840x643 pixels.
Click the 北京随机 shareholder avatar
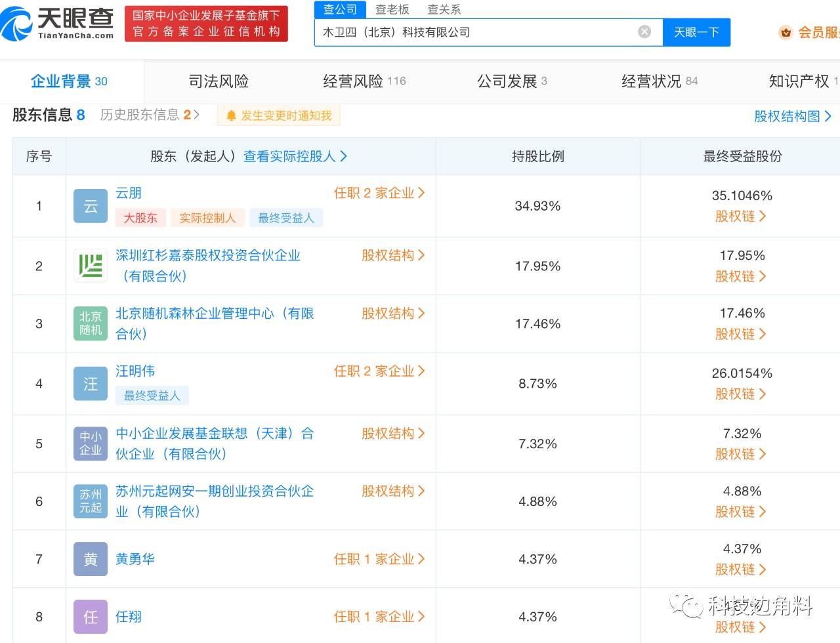(x=91, y=323)
